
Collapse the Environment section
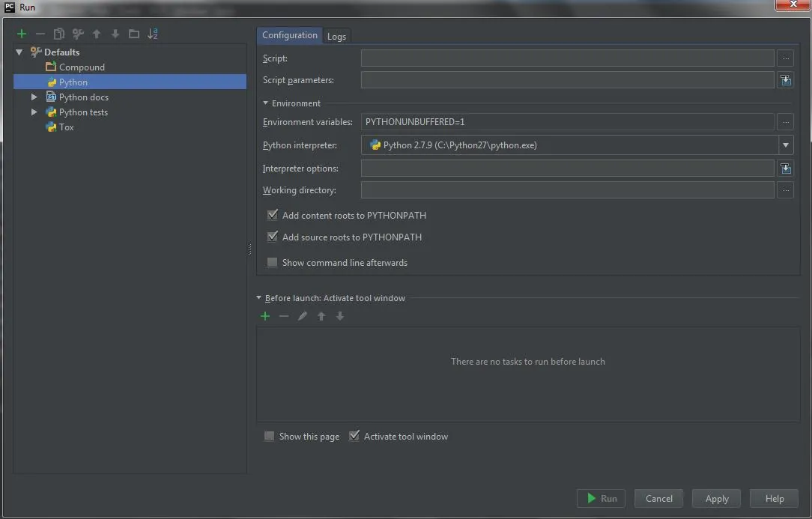click(x=266, y=103)
